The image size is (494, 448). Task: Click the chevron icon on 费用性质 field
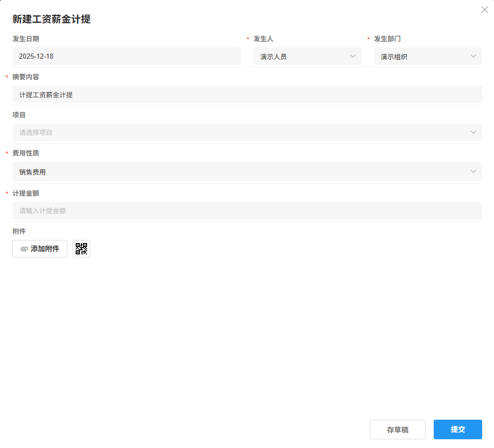pyautogui.click(x=473, y=171)
